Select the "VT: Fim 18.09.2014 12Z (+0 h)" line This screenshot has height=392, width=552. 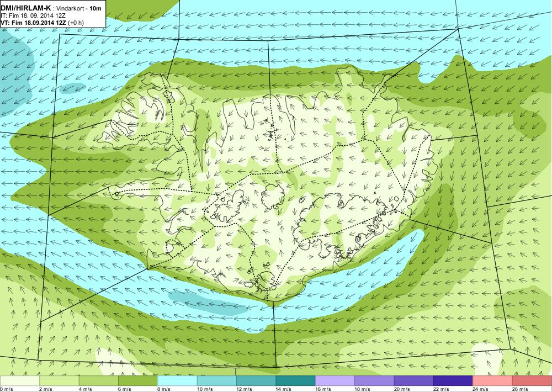coord(42,23)
